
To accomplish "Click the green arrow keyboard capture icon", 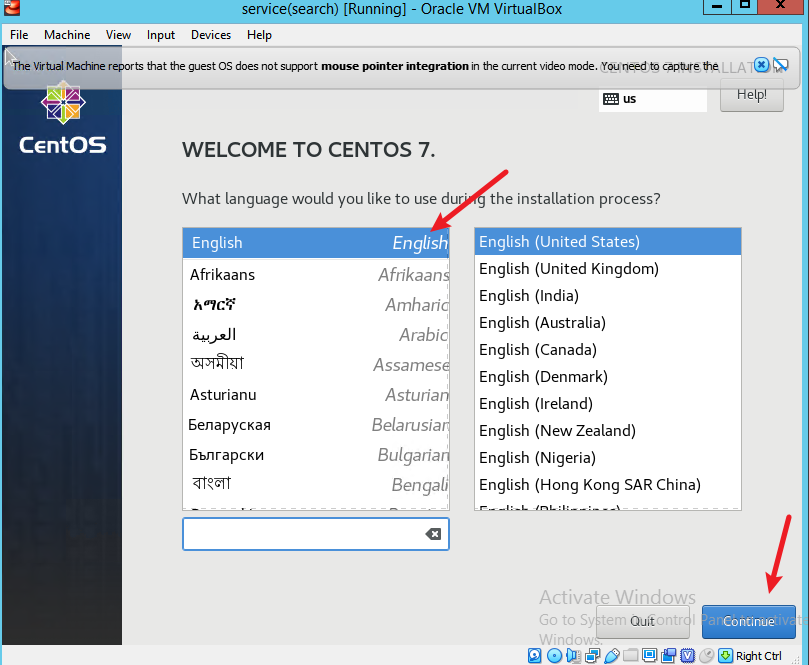I will 725,656.
